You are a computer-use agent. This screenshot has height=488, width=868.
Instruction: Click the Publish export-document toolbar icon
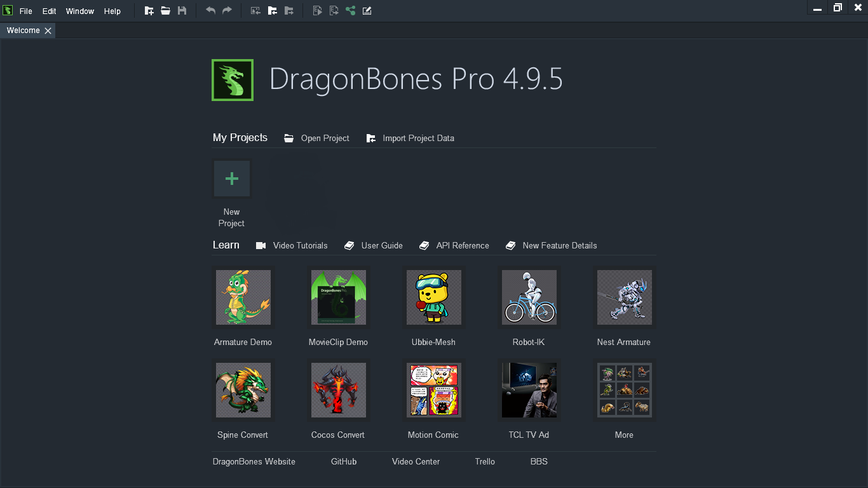pos(334,11)
